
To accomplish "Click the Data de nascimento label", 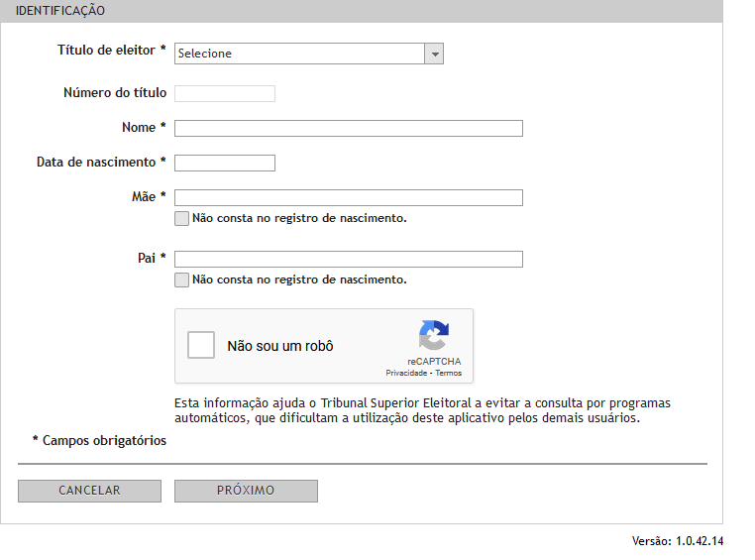I will tap(101, 162).
